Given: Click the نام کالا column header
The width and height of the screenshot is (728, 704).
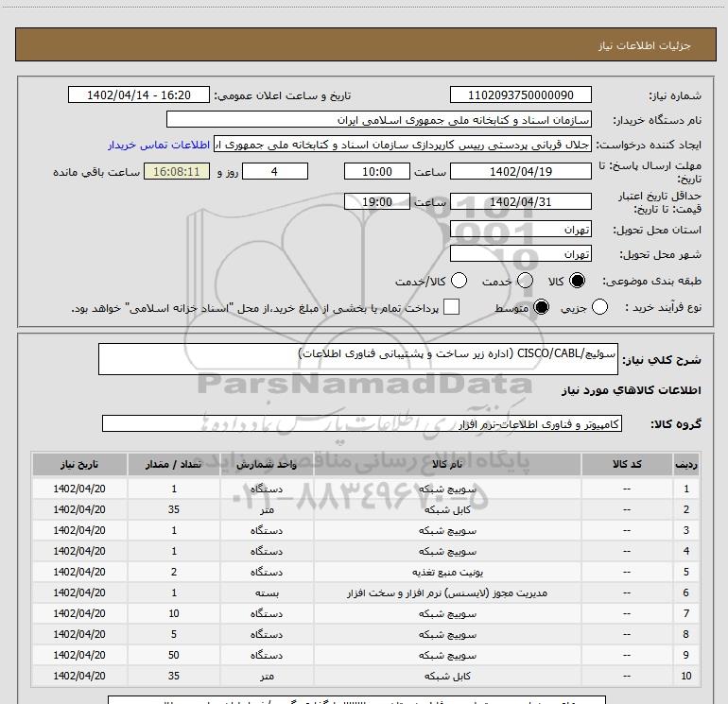Looking at the screenshot, I should click(447, 465).
